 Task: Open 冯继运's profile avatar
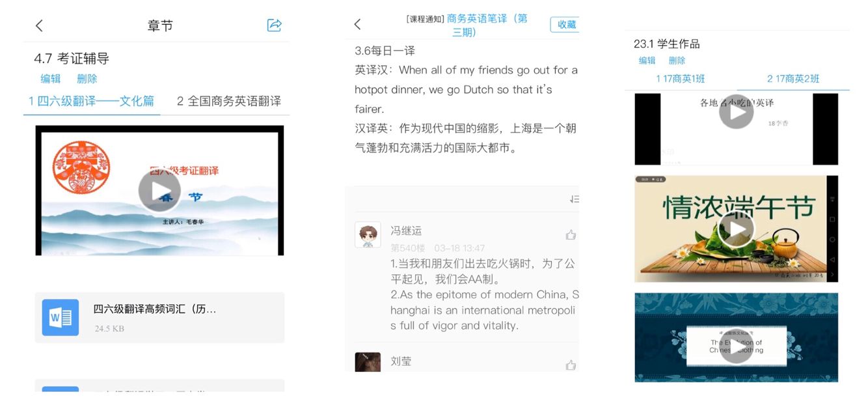click(368, 234)
